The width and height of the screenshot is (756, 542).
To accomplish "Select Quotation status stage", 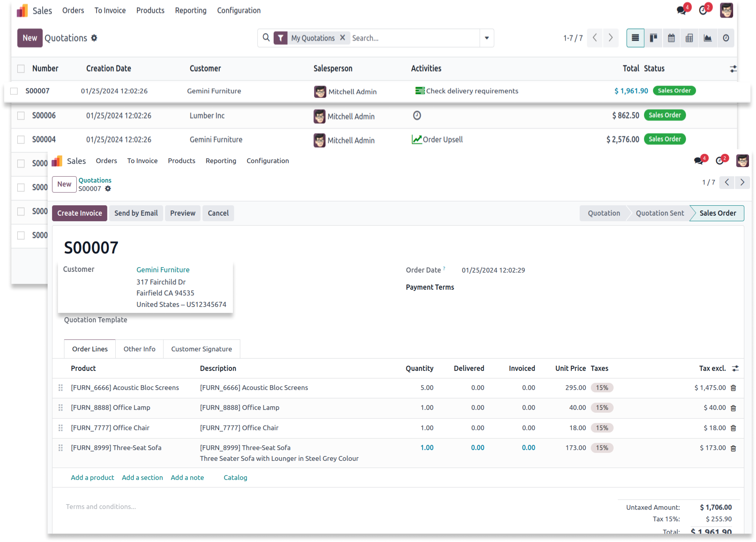I will [x=604, y=213].
